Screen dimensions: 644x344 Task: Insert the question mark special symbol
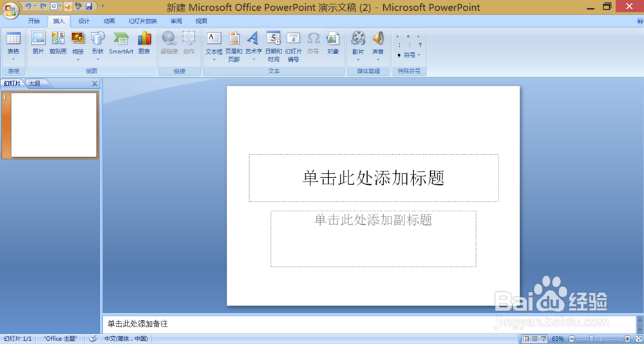[420, 45]
